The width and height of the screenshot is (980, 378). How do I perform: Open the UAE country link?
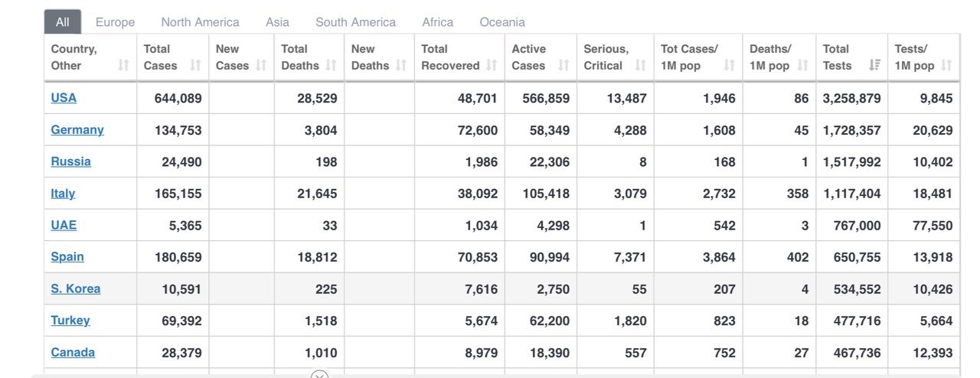tap(64, 225)
